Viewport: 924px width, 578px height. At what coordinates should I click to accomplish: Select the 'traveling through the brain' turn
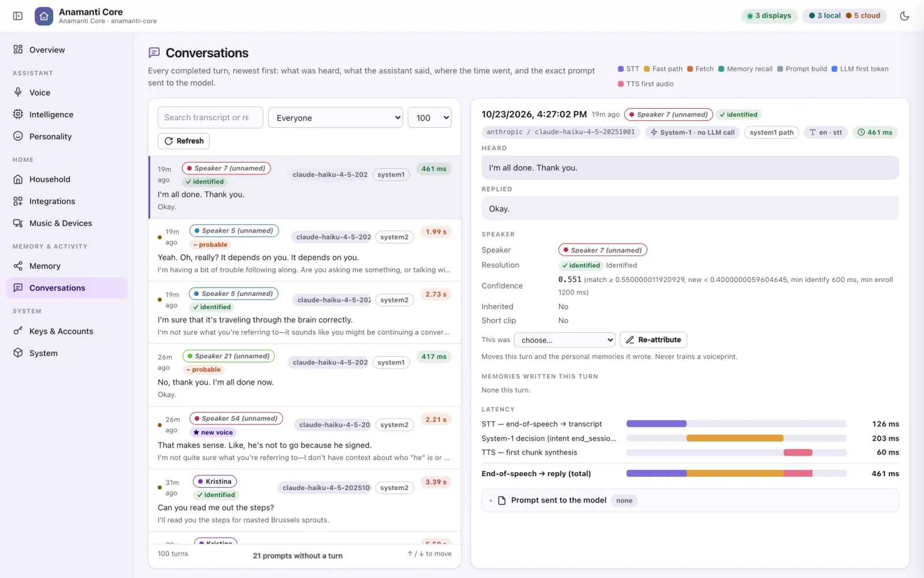tap(305, 313)
